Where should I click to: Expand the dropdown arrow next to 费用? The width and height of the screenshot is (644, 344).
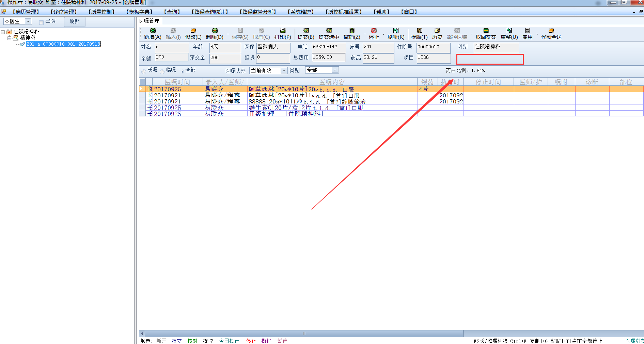(x=537, y=34)
